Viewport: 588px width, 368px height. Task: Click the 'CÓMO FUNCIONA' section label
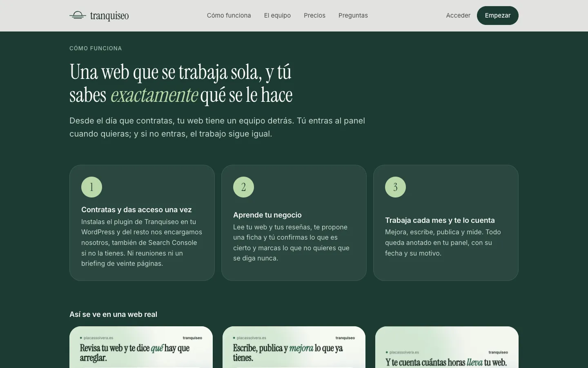[x=96, y=48]
